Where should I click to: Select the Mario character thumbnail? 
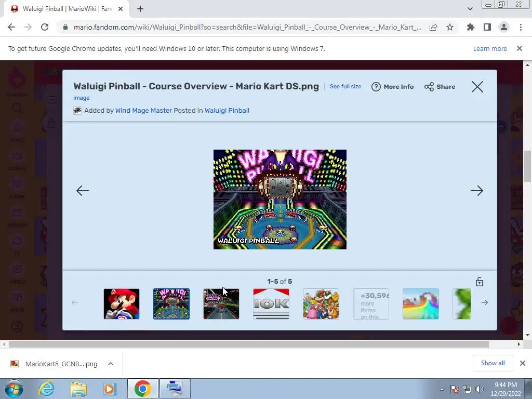click(122, 304)
